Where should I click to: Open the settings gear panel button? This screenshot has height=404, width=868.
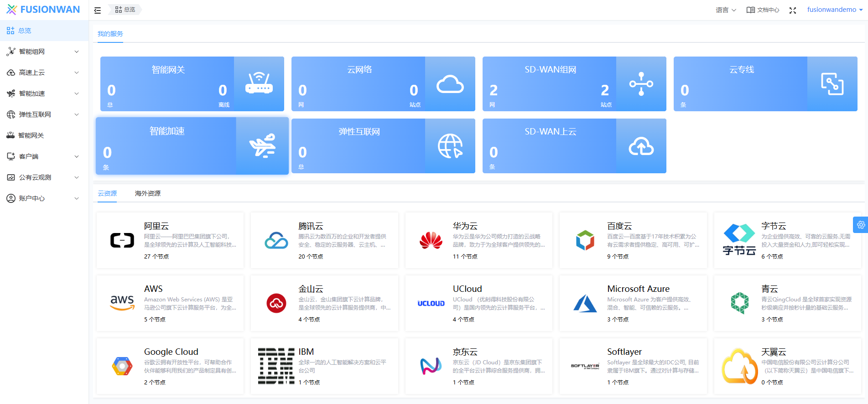coord(861,225)
